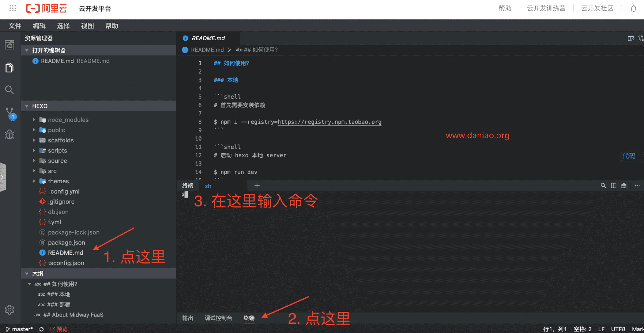The width and height of the screenshot is (644, 333).
Task: Open the 视图 menu
Action: point(87,26)
